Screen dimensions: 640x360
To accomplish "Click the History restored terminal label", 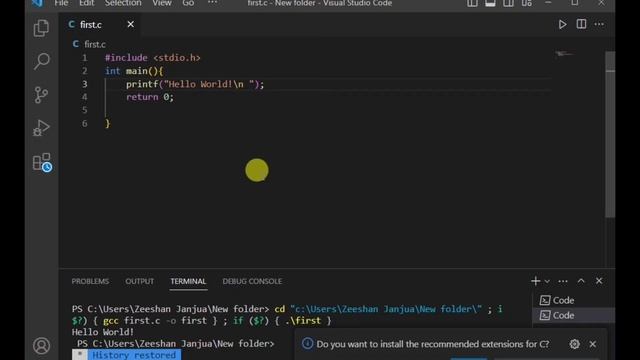I will 134,355.
